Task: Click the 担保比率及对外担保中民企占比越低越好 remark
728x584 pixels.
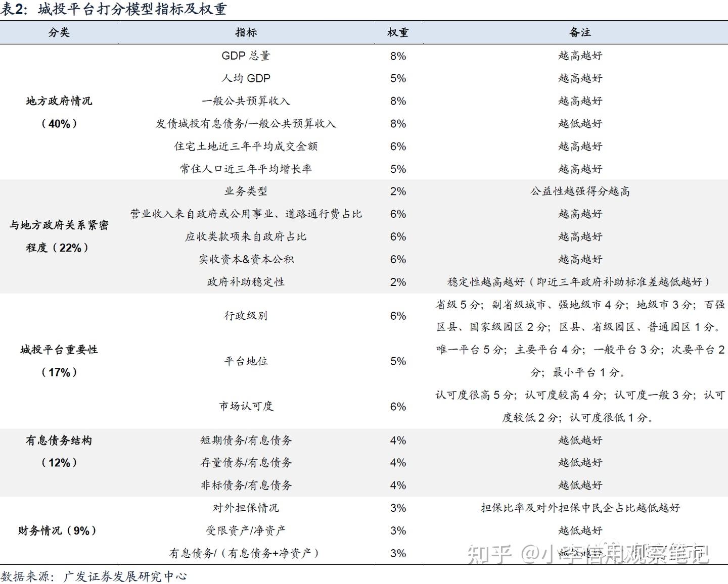Action: click(x=580, y=508)
